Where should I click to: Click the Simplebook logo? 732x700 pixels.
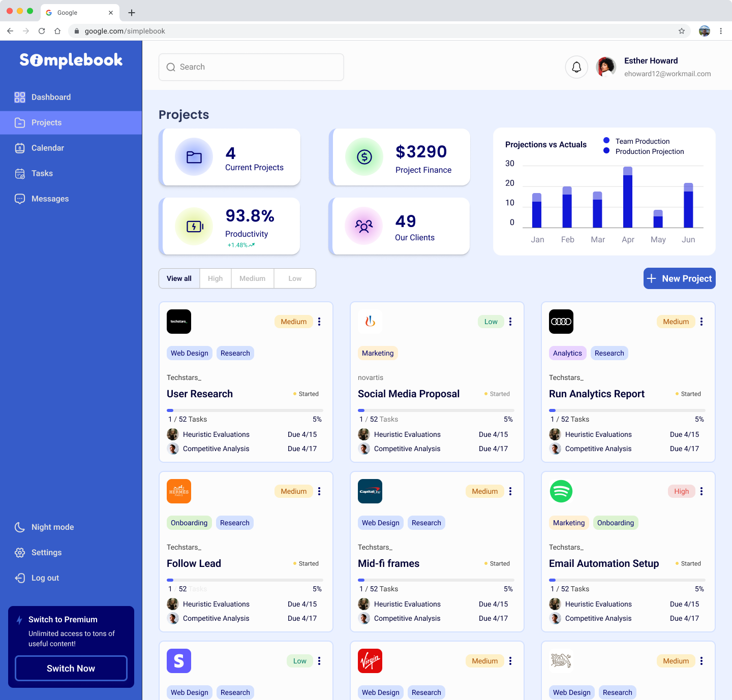click(71, 60)
